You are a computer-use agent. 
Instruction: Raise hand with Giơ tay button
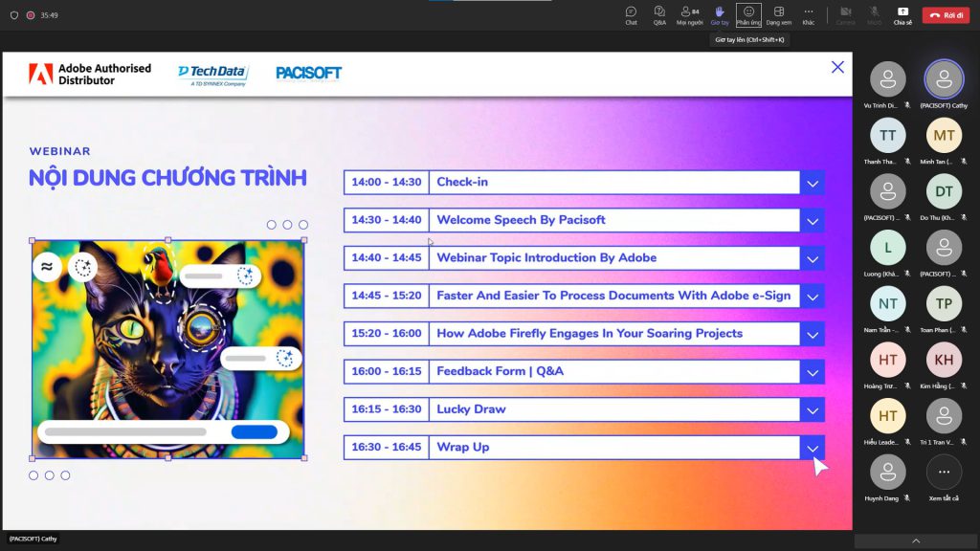click(720, 15)
